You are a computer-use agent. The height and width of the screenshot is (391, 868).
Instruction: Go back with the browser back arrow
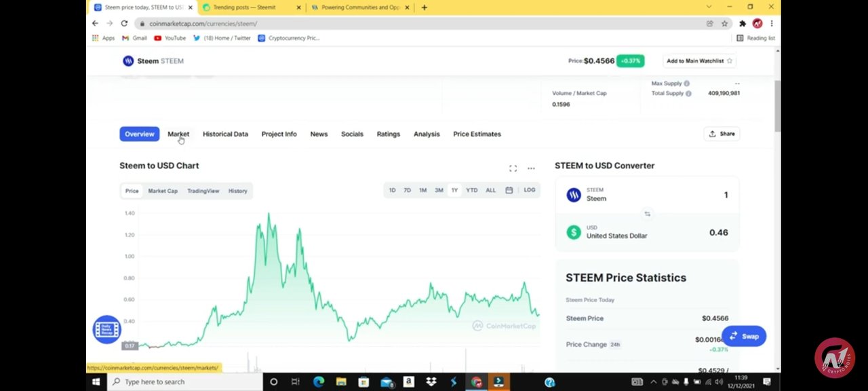(x=95, y=23)
